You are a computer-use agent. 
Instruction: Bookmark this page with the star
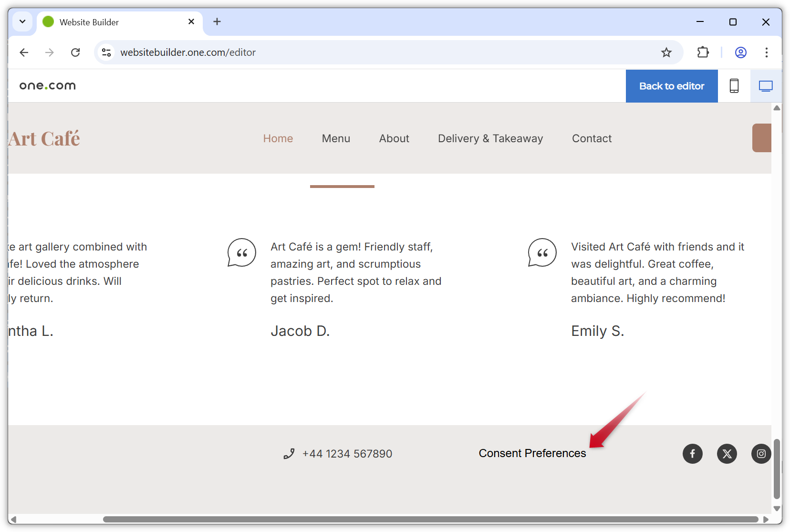666,52
